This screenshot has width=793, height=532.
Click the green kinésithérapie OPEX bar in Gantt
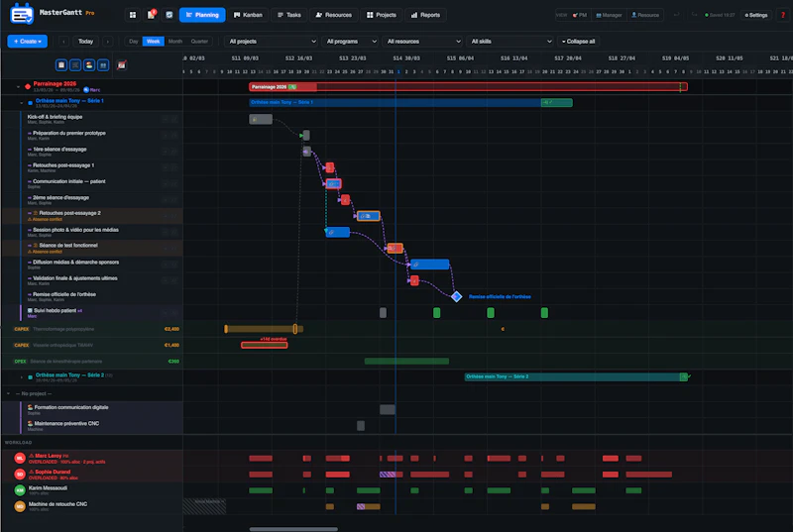[406, 362]
